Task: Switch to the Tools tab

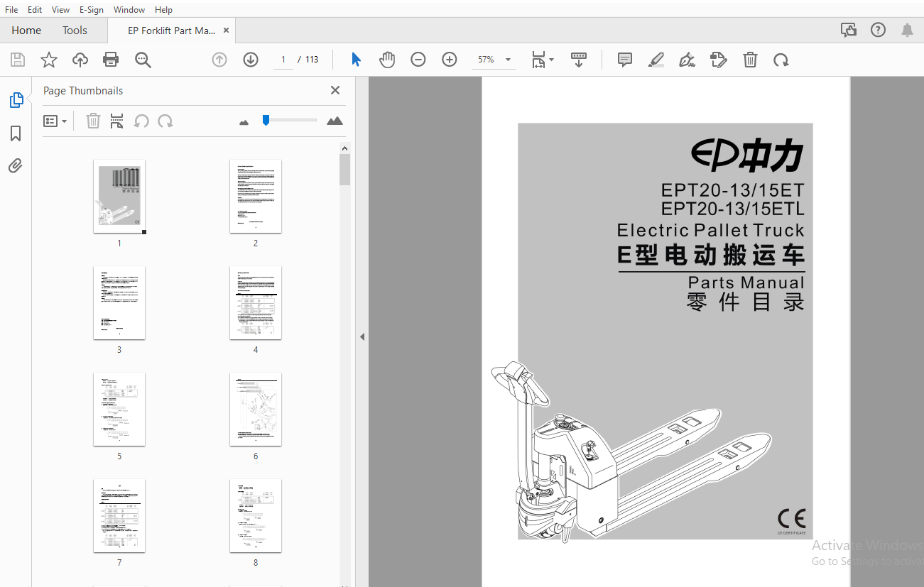Action: click(75, 31)
